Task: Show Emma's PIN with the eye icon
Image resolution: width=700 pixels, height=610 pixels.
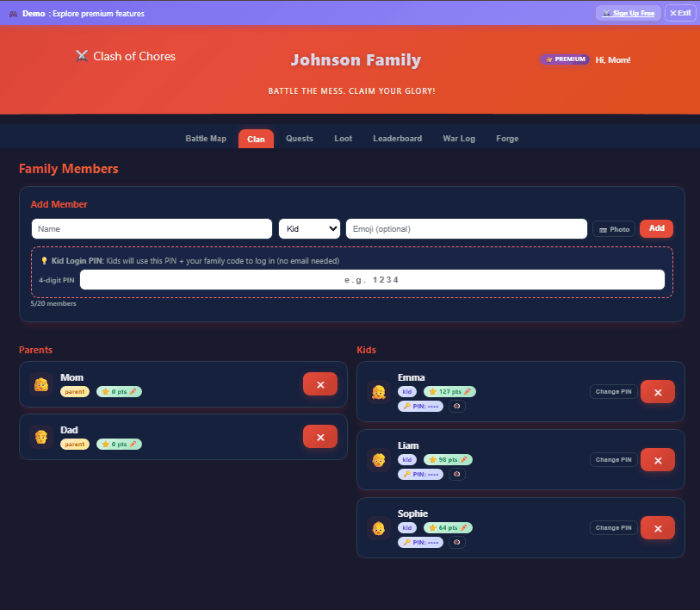Action: click(456, 406)
